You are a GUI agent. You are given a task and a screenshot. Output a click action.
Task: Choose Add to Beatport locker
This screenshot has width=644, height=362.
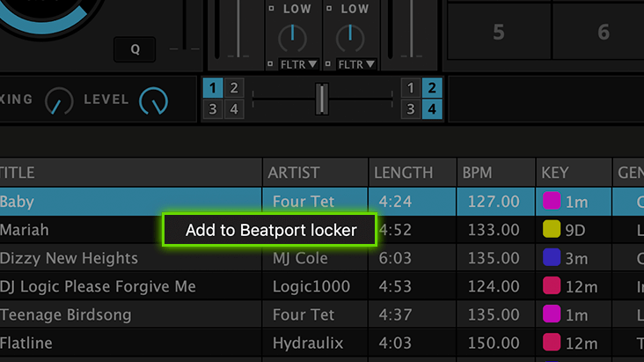[270, 230]
